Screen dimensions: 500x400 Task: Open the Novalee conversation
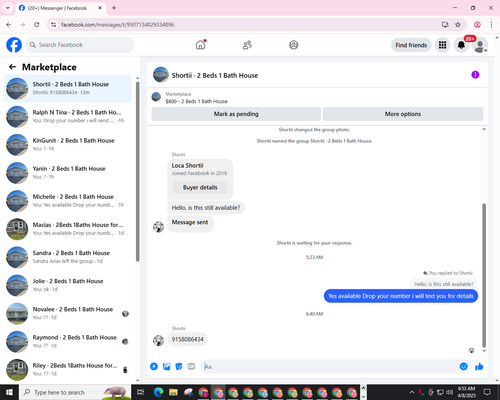click(67, 313)
